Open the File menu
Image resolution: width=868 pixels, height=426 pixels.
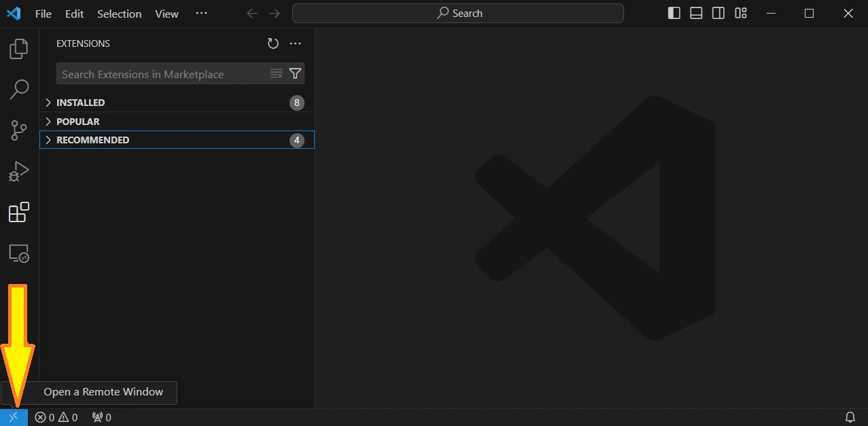[43, 14]
